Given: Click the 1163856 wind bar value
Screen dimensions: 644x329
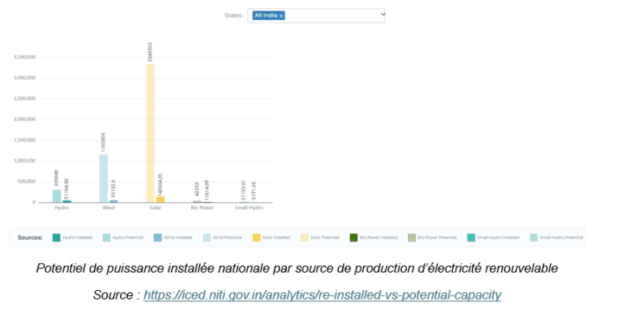Looking at the screenshot, I should point(103,142).
